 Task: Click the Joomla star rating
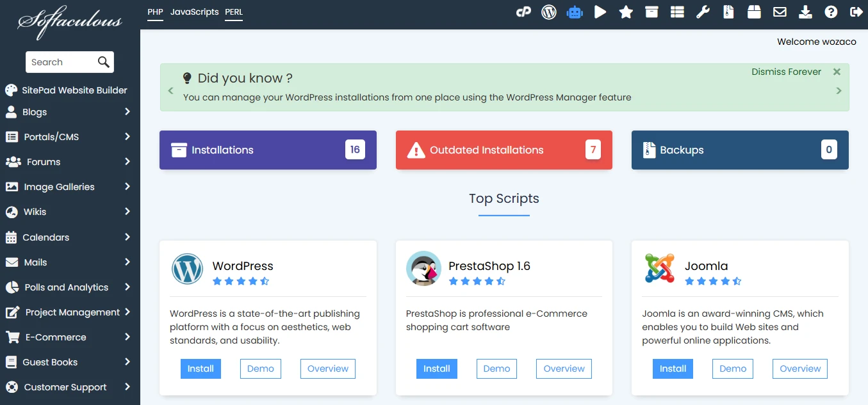coord(713,281)
